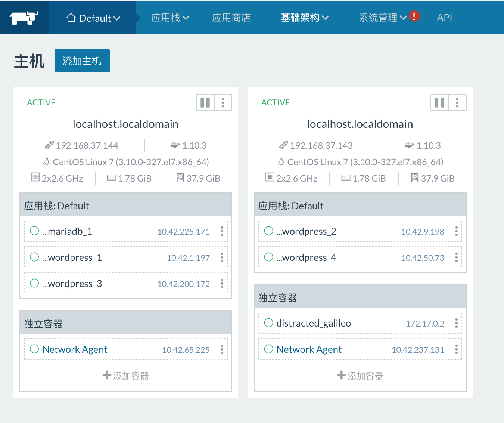Open the 应用栈: Default header on the 192.168.37.144 host

click(x=126, y=205)
